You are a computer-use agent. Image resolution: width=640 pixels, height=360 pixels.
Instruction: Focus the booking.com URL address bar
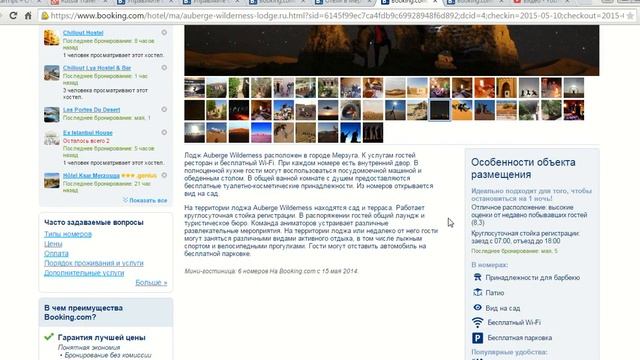pos(337,16)
